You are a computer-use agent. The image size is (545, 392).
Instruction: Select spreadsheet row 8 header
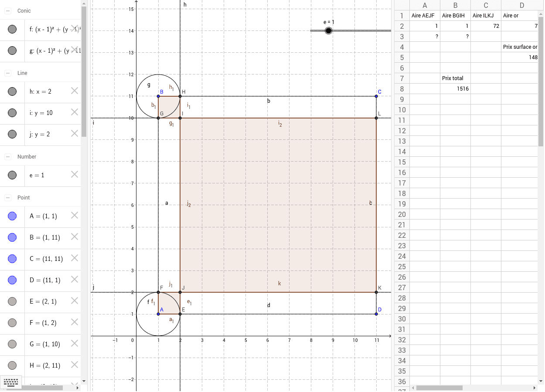pyautogui.click(x=402, y=89)
